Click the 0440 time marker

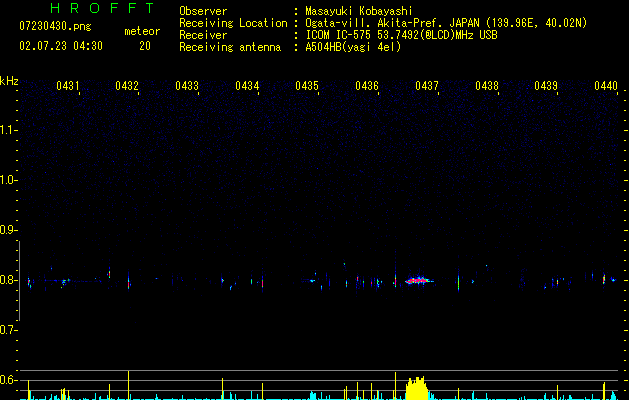click(606, 85)
